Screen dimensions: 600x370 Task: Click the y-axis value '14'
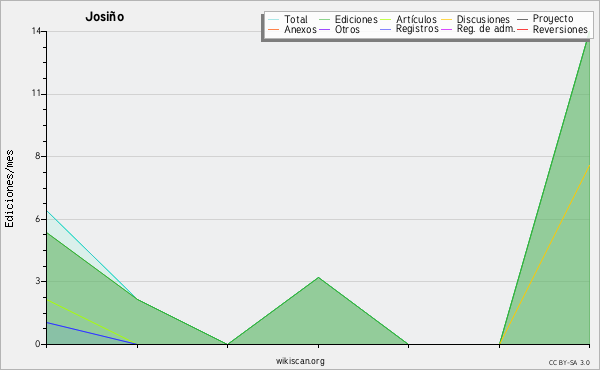[36, 31]
